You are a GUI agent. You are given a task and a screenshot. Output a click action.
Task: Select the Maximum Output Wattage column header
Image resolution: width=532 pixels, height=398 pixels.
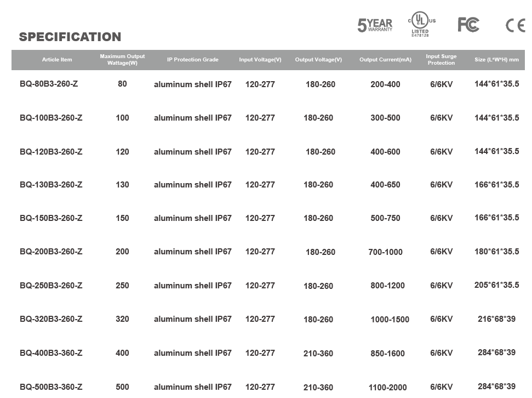click(x=122, y=59)
